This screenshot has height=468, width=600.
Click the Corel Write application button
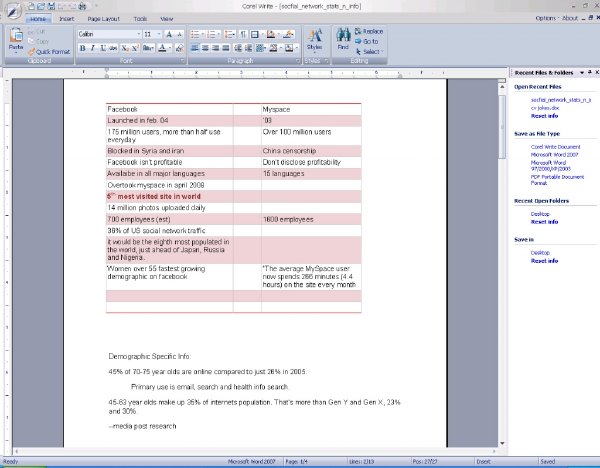tap(13, 11)
